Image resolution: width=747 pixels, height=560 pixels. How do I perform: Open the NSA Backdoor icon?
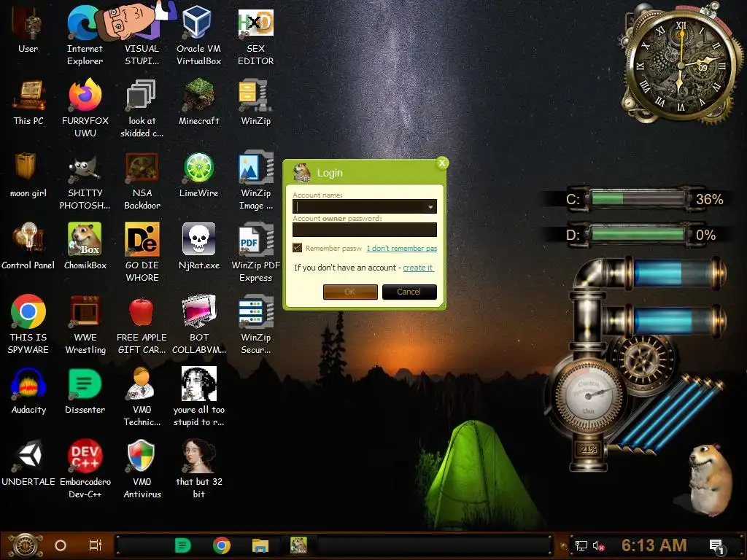[142, 181]
